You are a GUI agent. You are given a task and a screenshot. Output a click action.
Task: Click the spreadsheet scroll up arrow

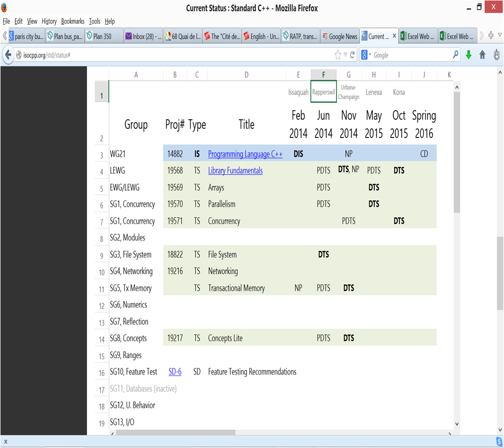[x=457, y=87]
